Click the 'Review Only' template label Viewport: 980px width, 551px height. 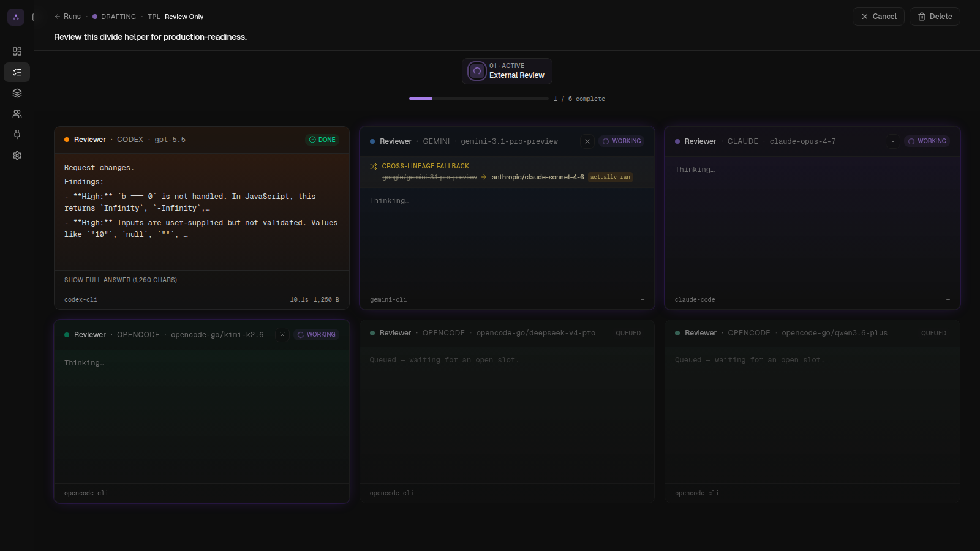[x=184, y=17]
